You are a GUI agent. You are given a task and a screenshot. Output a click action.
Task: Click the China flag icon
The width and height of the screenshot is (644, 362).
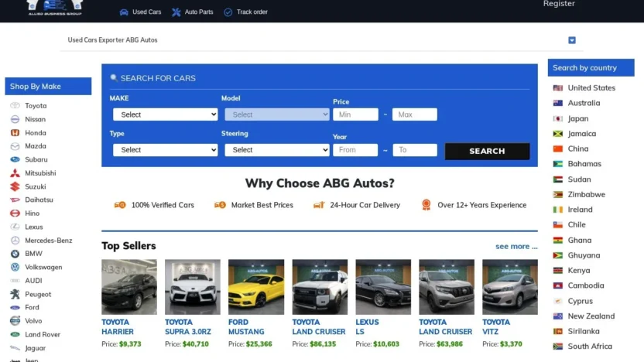click(x=558, y=149)
